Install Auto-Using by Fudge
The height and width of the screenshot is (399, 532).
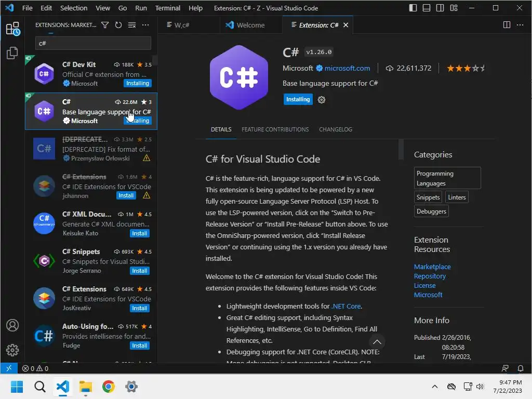(139, 345)
